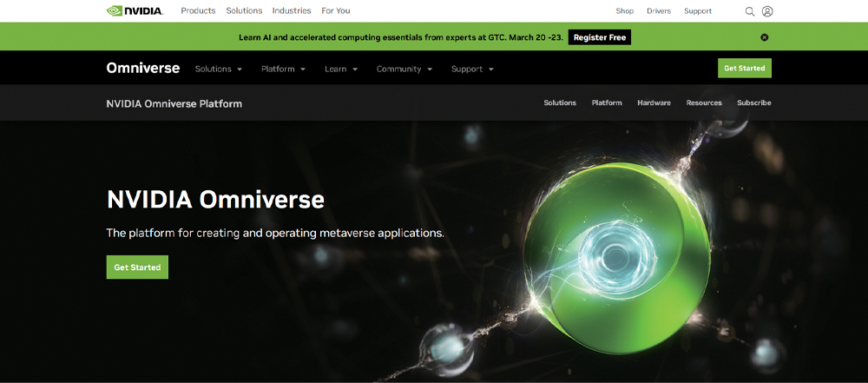The image size is (868, 383).
Task: Open the user account icon
Action: 767,11
